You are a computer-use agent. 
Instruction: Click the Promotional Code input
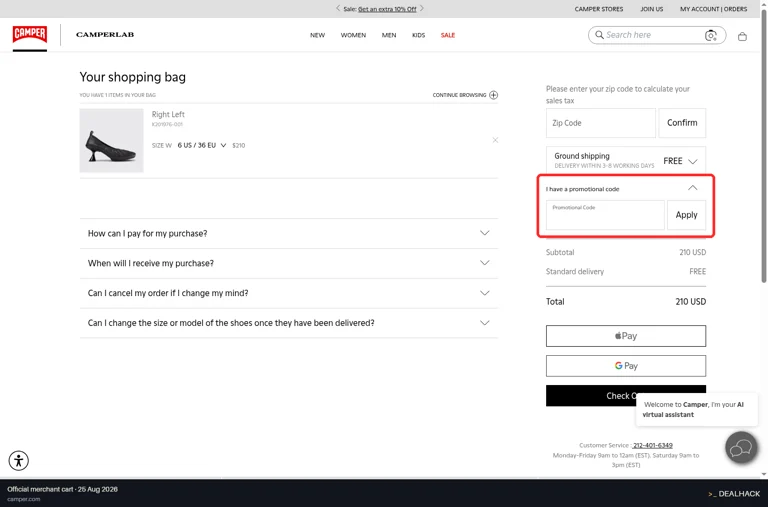click(x=605, y=215)
